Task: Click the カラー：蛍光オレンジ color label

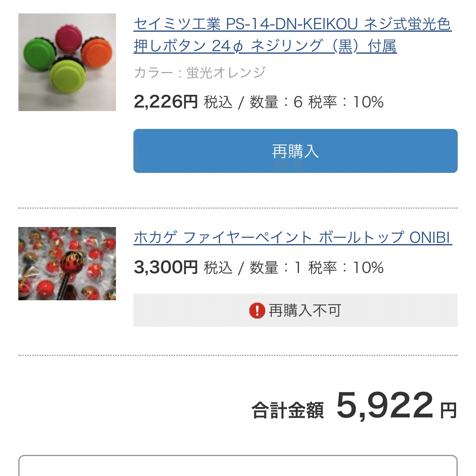Action: pos(199,73)
